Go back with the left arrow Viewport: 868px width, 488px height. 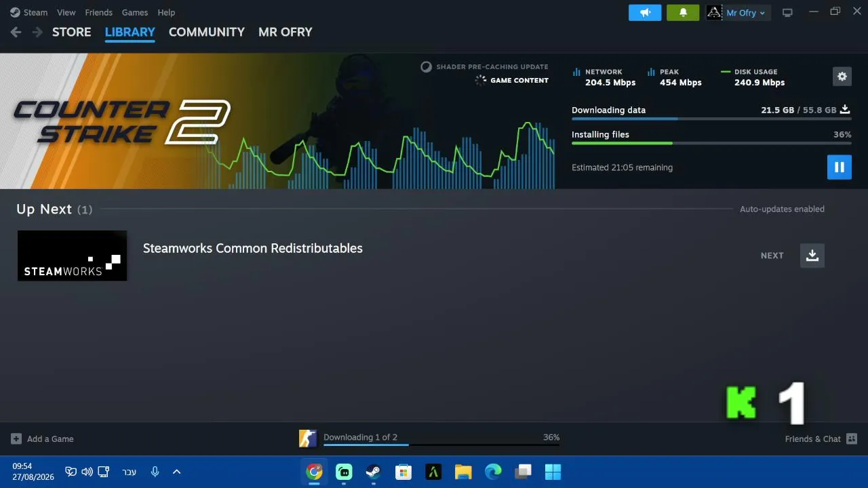(16, 32)
